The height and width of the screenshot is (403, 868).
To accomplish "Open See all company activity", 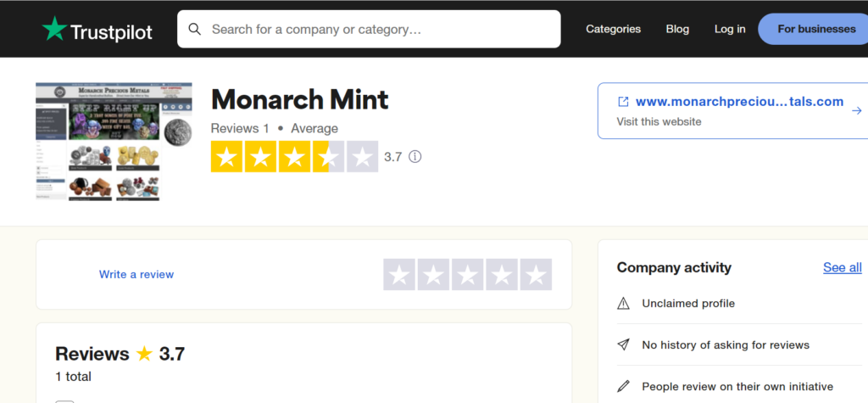I will tap(842, 268).
